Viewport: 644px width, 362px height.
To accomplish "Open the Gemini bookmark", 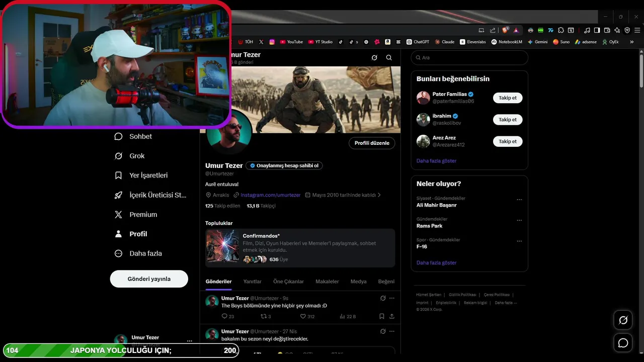I will [x=537, y=42].
